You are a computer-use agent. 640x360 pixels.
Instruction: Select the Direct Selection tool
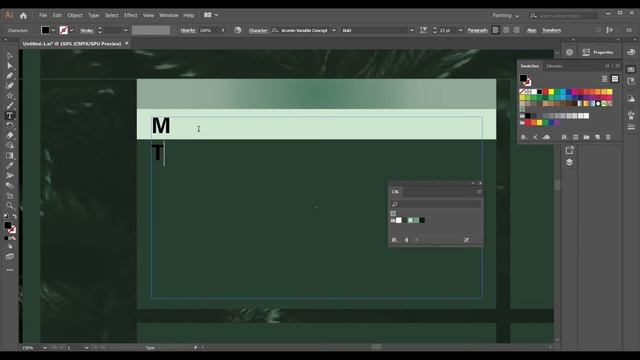(10, 66)
